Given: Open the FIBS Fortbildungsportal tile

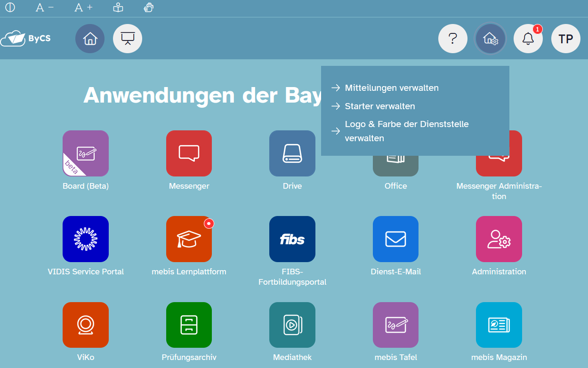Looking at the screenshot, I should [292, 239].
